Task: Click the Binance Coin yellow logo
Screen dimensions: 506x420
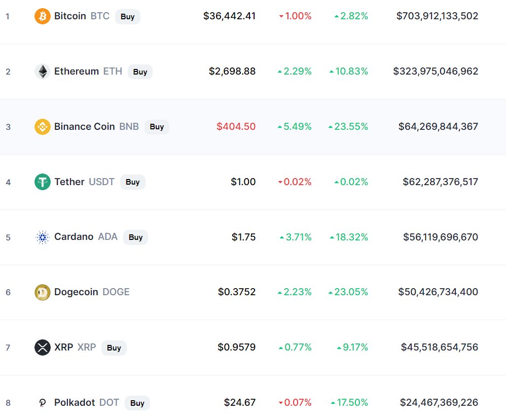Action: [x=43, y=126]
